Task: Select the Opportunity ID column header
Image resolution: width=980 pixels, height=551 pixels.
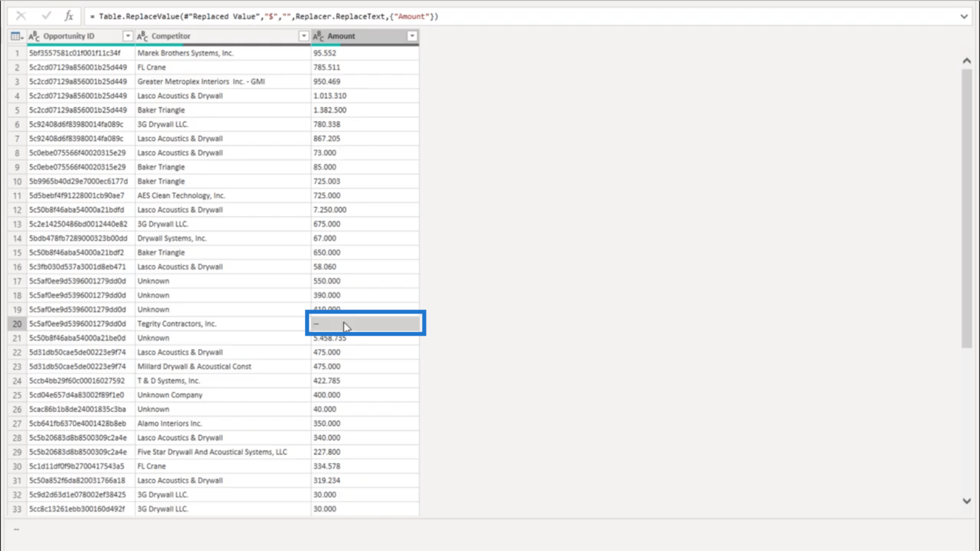Action: (80, 36)
